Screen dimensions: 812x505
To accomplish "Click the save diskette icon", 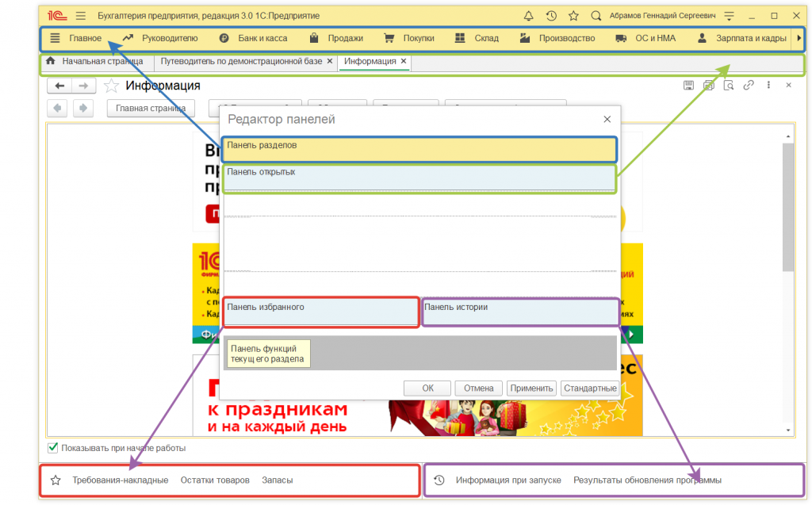I will (688, 86).
